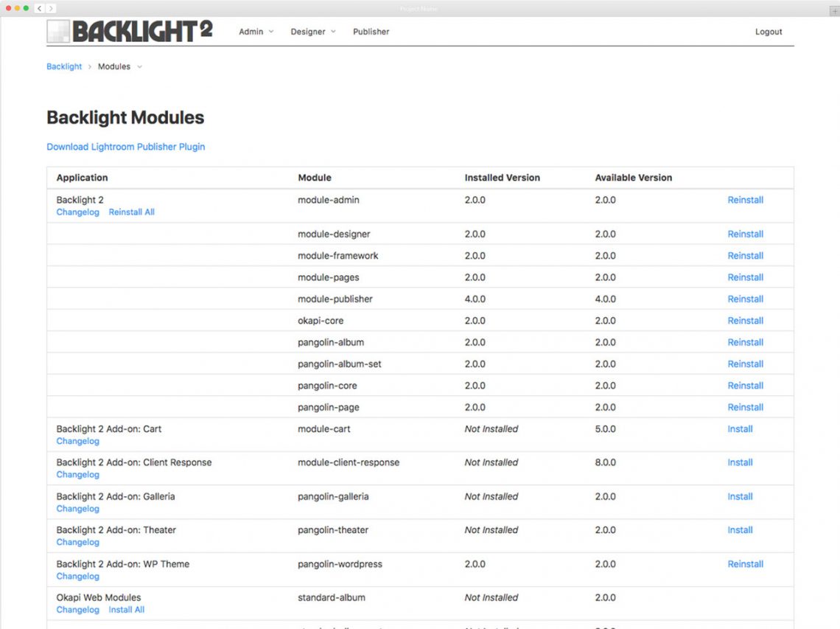Click the Installed Version column header
The image size is (840, 629).
coord(502,178)
